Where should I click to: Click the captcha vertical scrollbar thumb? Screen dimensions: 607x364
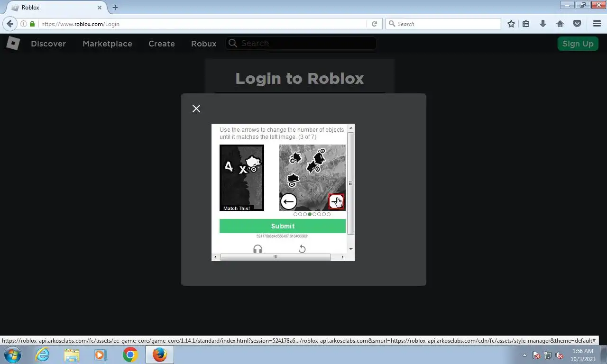[351, 183]
